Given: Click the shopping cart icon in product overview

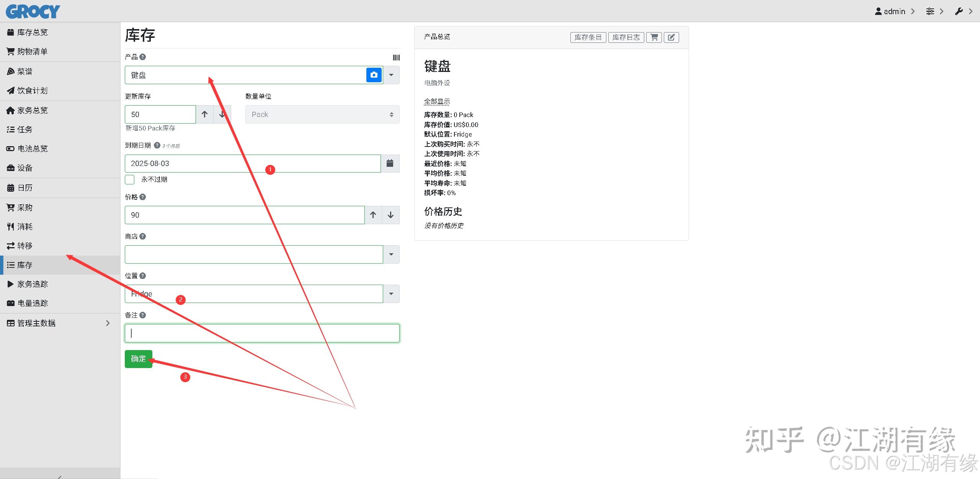Looking at the screenshot, I should coord(654,37).
